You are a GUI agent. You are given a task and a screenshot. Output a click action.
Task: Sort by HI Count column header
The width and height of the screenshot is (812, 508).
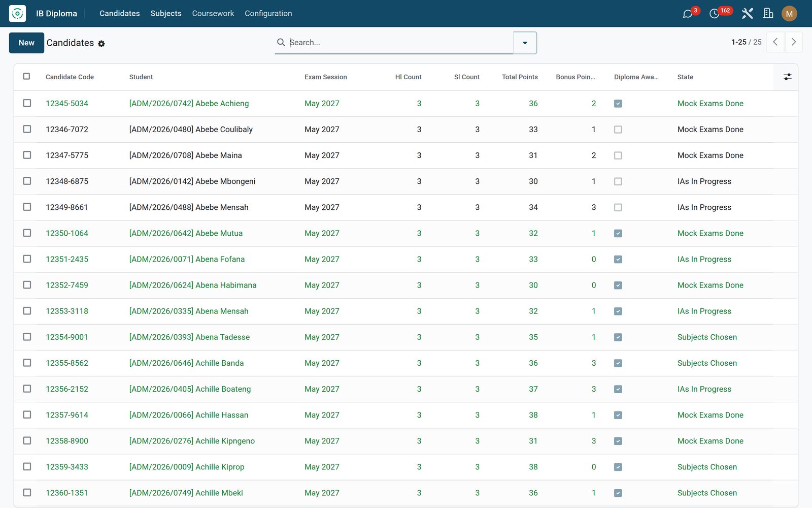[408, 77]
